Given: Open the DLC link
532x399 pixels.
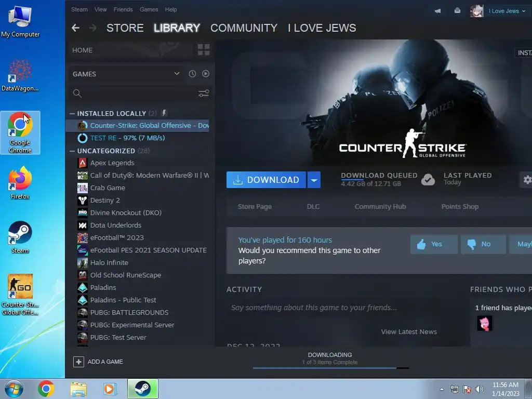Looking at the screenshot, I should click(313, 207).
